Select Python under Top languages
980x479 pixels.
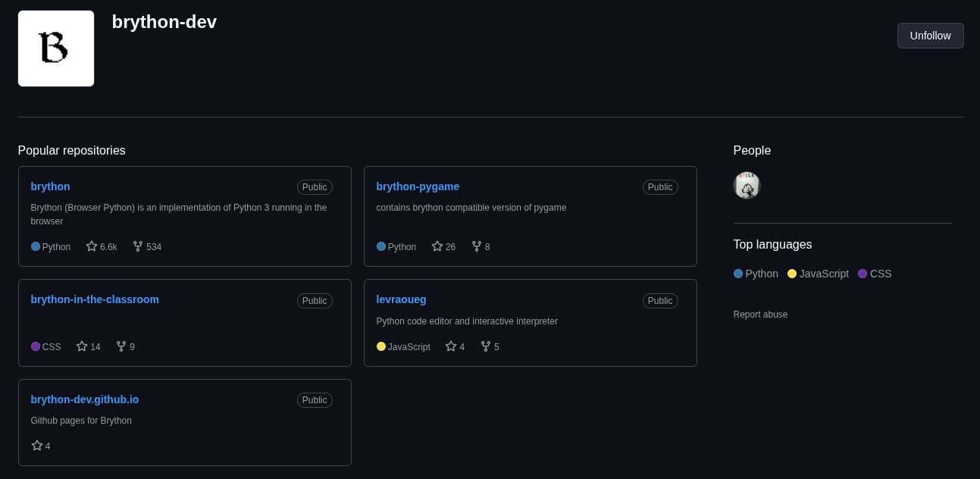pyautogui.click(x=756, y=274)
